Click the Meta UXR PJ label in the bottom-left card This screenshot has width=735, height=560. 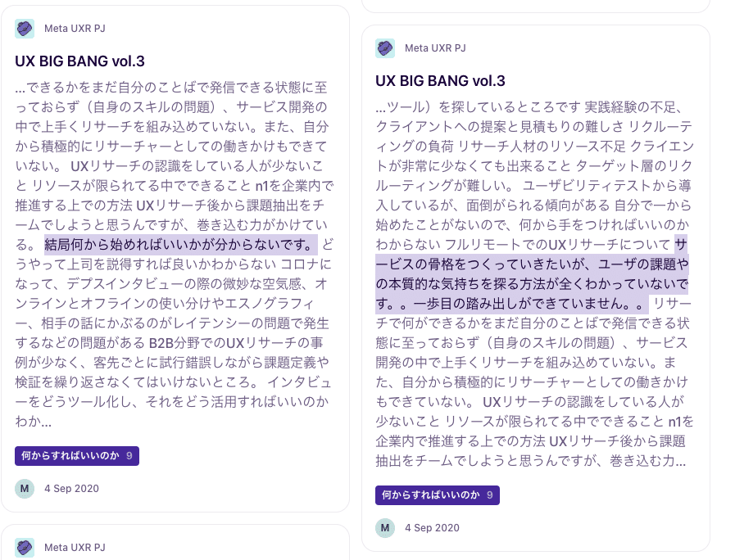(75, 548)
